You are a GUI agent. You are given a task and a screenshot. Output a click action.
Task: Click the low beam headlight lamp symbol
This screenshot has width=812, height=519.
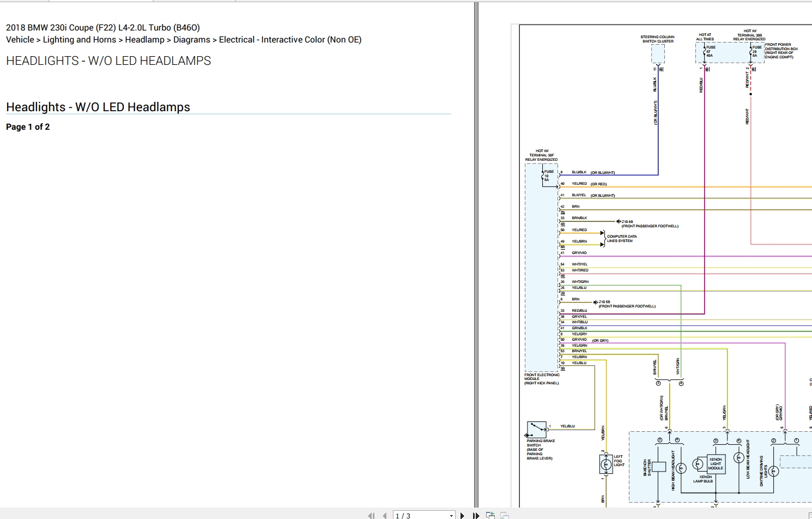coord(738,457)
